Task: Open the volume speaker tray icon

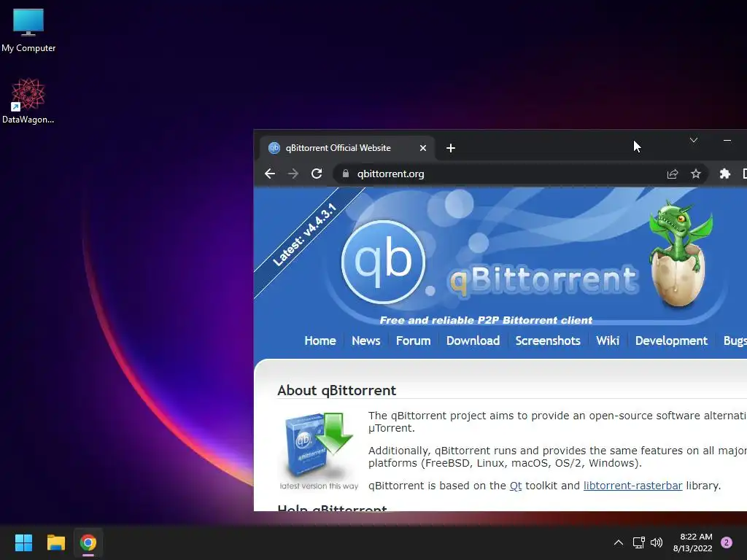Action: [x=657, y=542]
